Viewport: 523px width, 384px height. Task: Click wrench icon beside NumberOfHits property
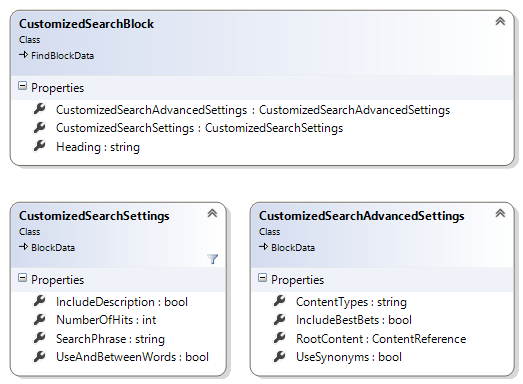click(39, 319)
